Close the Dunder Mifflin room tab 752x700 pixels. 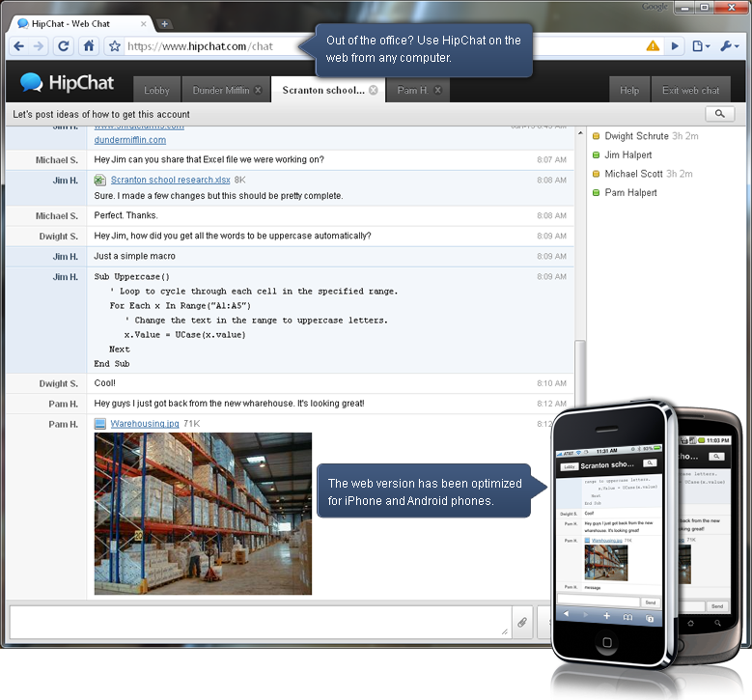[x=259, y=90]
